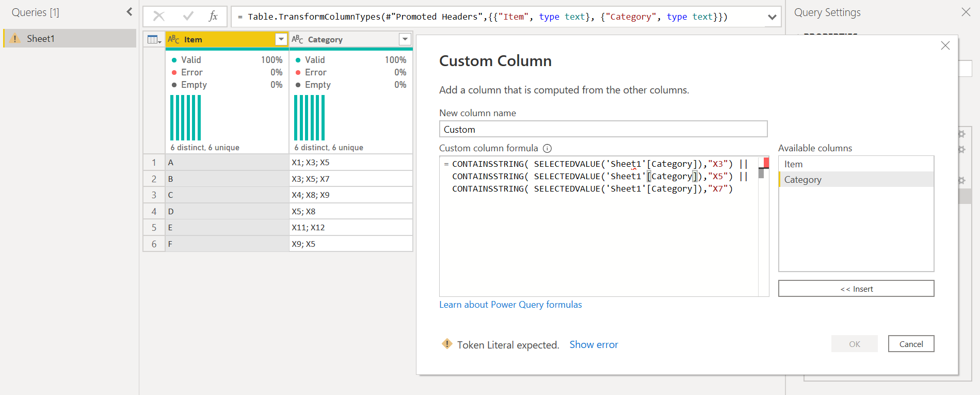980x395 pixels.
Task: Open the Item column filter dropdown
Action: coord(281,39)
